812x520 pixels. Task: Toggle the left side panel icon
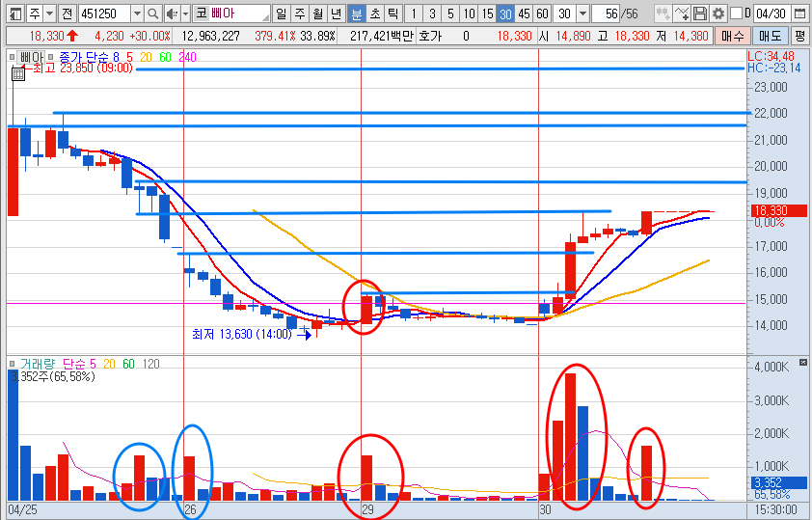pyautogui.click(x=16, y=14)
